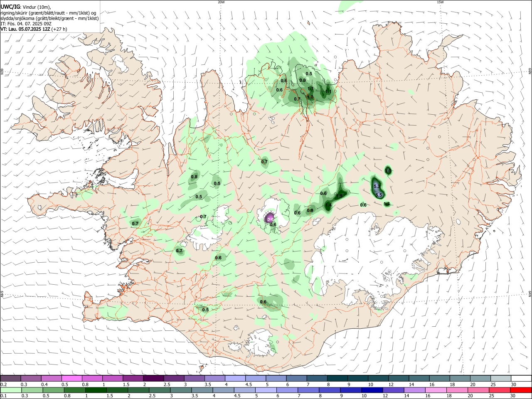The image size is (532, 399).
Task: Click the '(+27 h)' forecast offset
Action: [60, 29]
